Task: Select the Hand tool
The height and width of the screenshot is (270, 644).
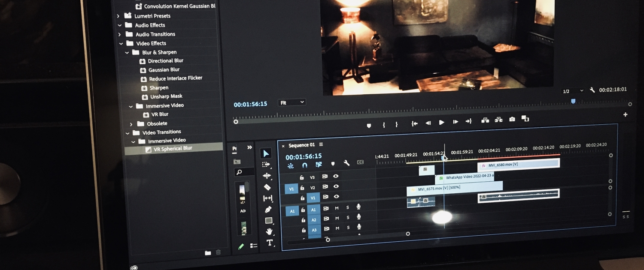Action: point(269,232)
